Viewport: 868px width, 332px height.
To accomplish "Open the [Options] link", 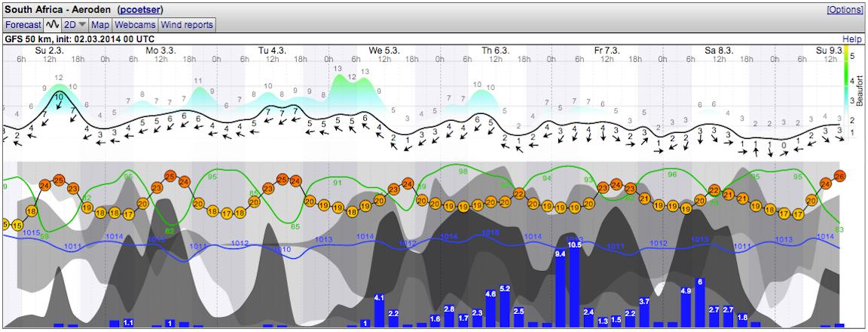I will tap(845, 10).
